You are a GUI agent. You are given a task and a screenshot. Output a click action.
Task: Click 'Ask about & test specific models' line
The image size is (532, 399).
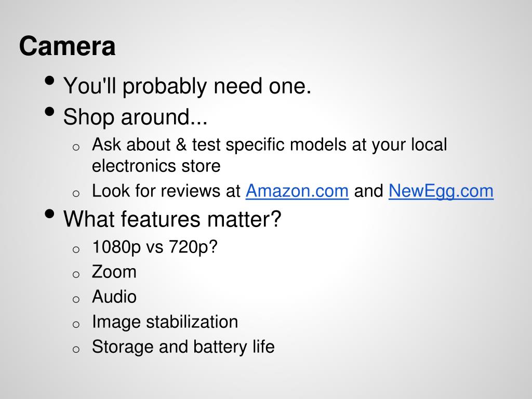click(x=270, y=145)
